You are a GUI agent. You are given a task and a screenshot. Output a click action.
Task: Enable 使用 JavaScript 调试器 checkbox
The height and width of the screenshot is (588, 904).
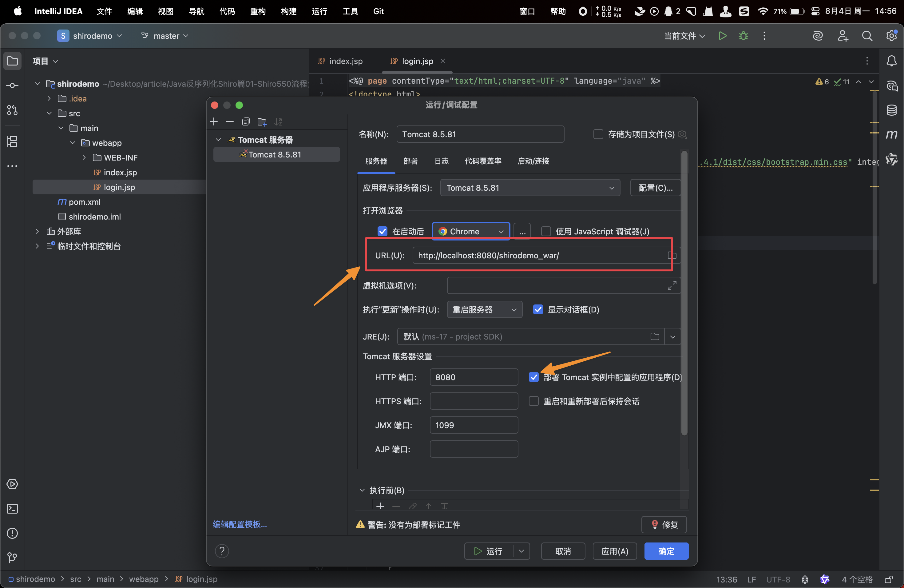(546, 231)
